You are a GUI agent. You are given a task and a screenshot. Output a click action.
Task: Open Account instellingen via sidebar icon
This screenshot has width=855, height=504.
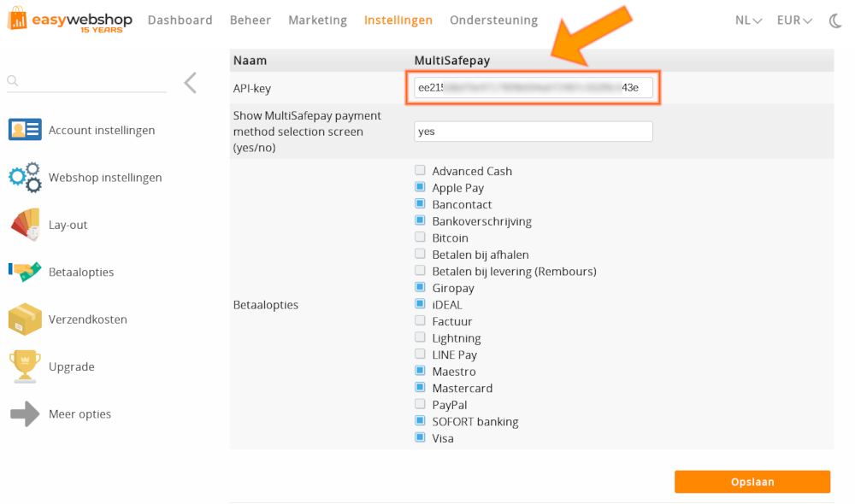tap(26, 130)
